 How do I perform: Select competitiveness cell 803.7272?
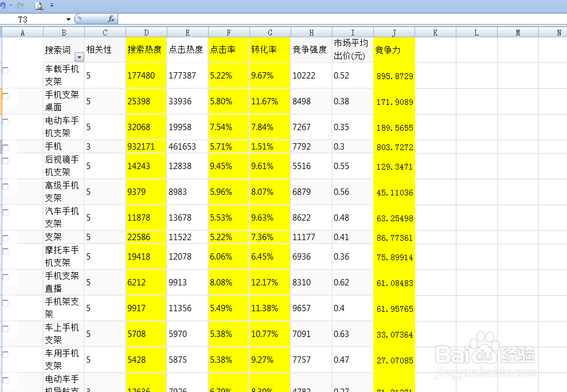pyautogui.click(x=394, y=147)
